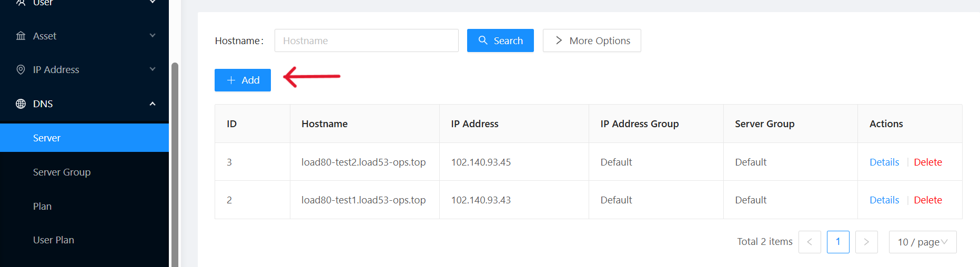The image size is (980, 267).
Task: Click the Asset bank icon in sidebar
Action: [x=21, y=36]
